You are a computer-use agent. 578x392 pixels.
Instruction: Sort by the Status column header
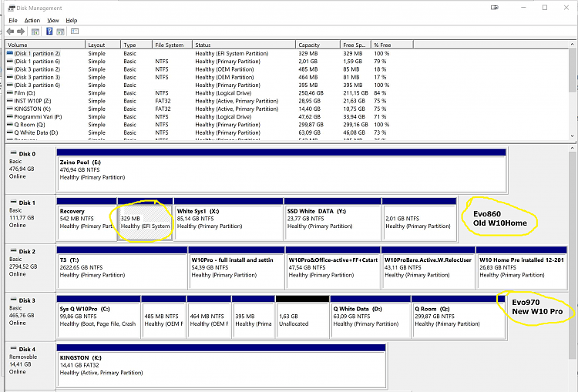[244, 45]
